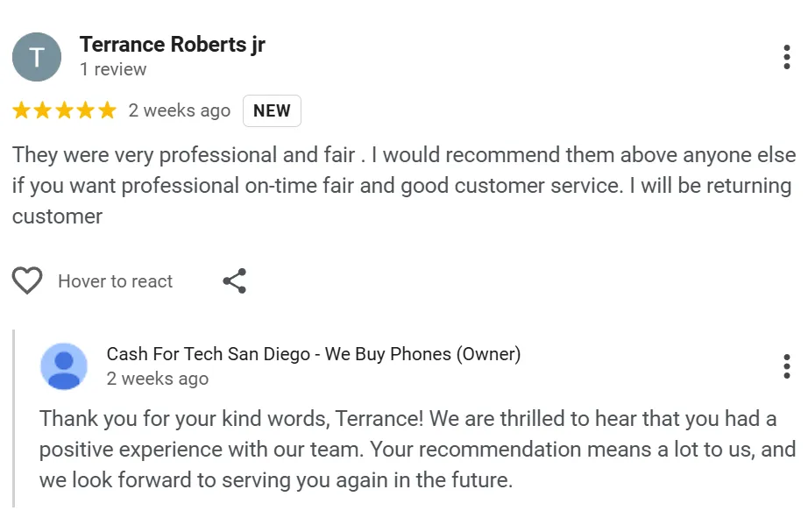Share Terrance's review using the share icon
The width and height of the screenshot is (808, 532).
point(234,281)
